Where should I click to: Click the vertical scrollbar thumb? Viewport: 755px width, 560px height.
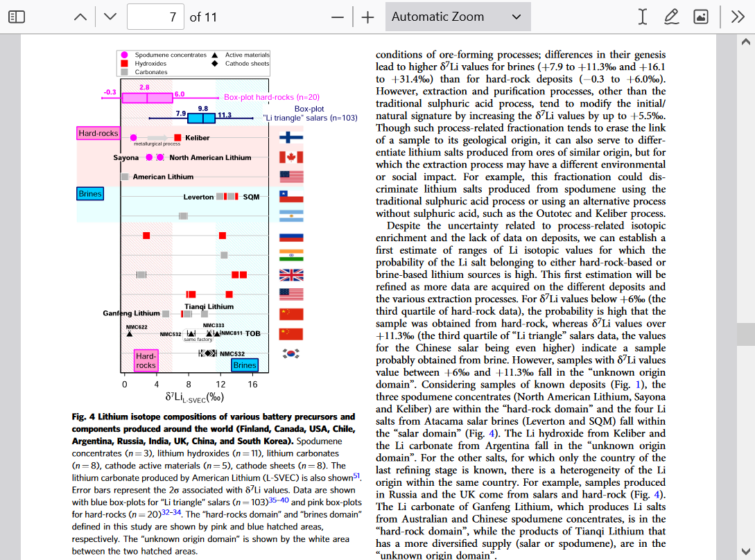(746, 334)
